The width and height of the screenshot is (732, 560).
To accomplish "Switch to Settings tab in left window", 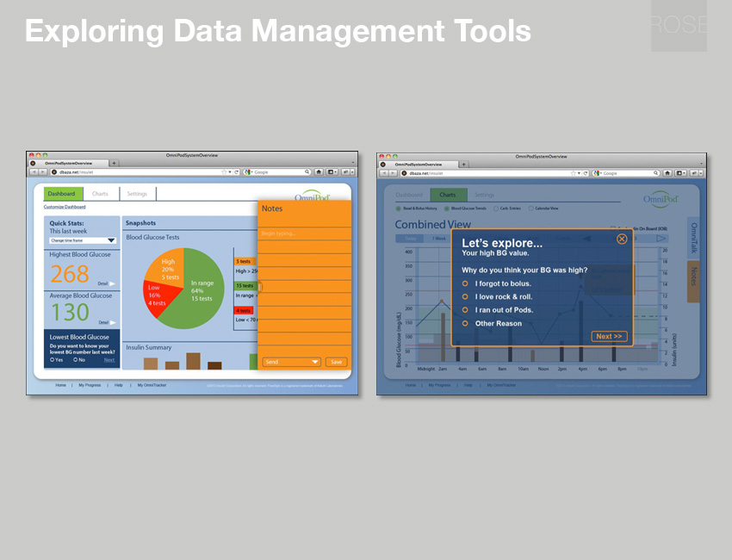I will coord(137,194).
